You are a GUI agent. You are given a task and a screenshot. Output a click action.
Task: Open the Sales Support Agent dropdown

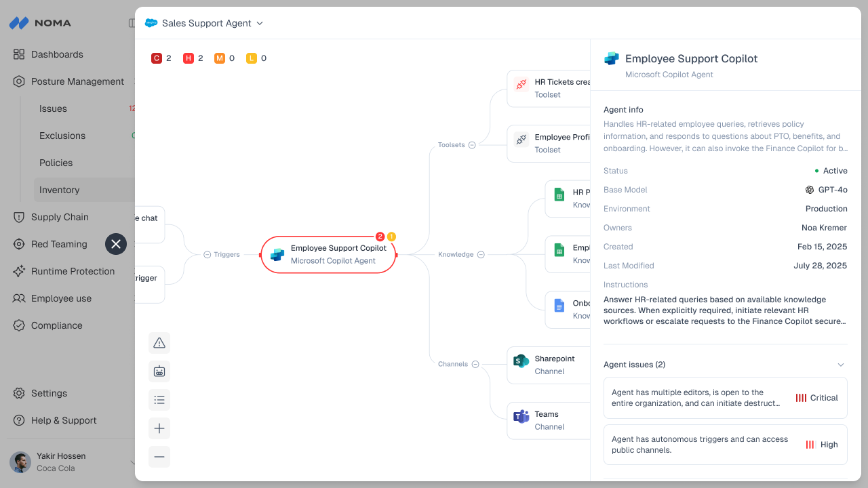click(203, 23)
